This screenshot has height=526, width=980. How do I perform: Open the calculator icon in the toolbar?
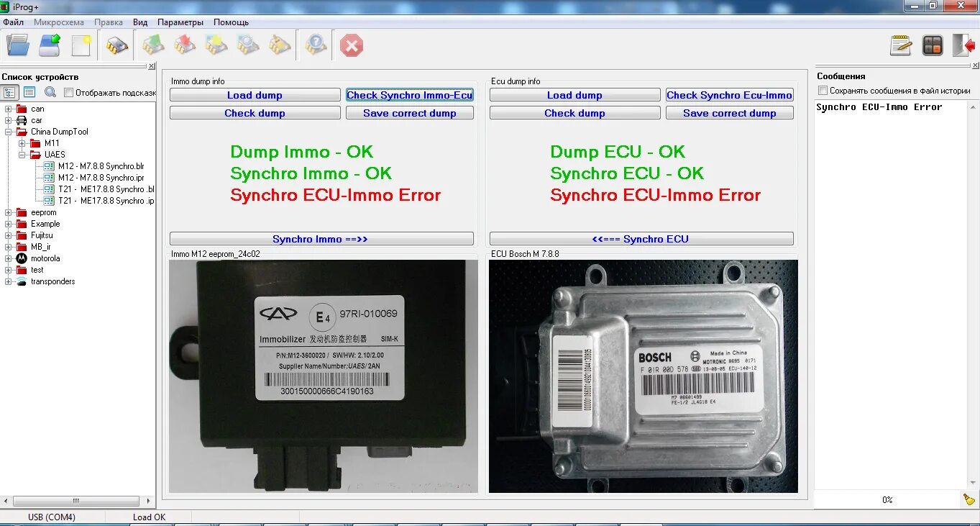933,45
